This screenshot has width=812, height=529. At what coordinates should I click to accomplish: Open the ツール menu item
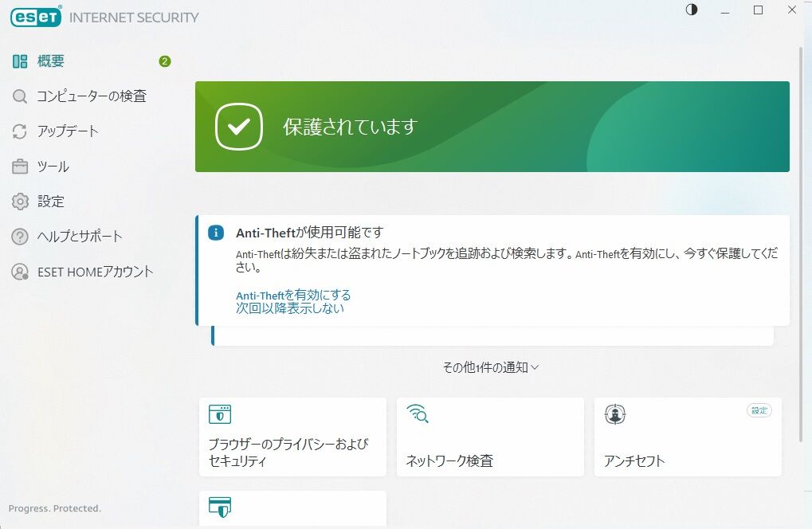pos(53,167)
